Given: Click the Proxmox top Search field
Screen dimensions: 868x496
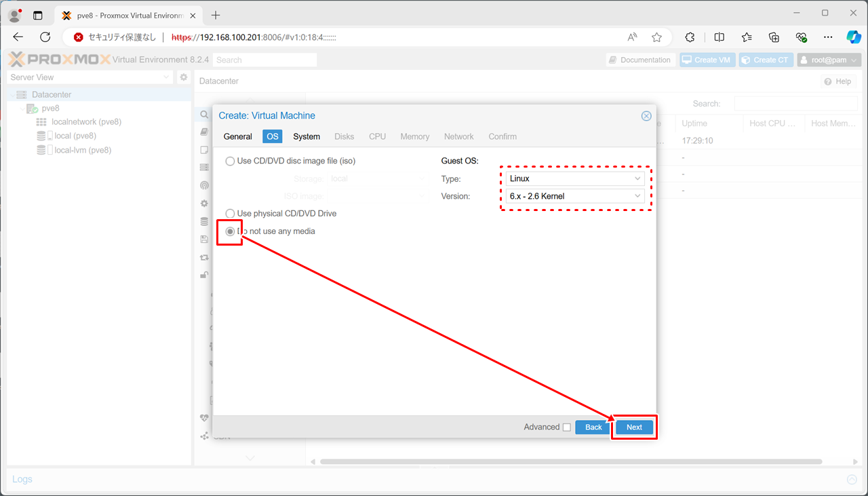Looking at the screenshot, I should (265, 60).
